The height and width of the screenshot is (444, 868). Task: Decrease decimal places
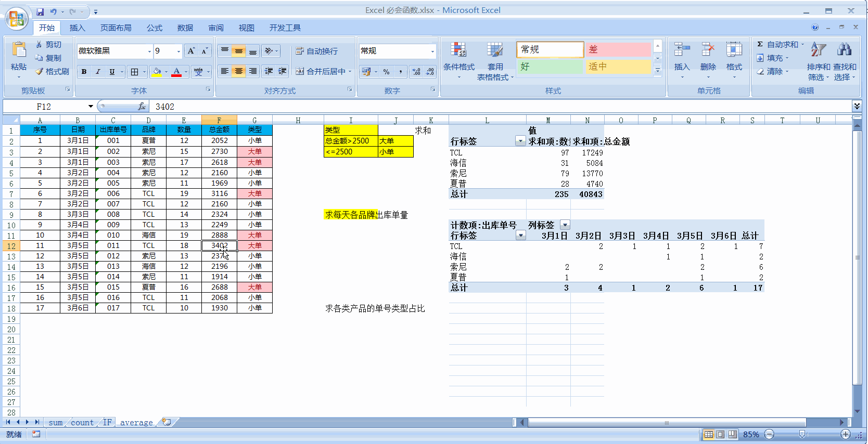pos(430,72)
